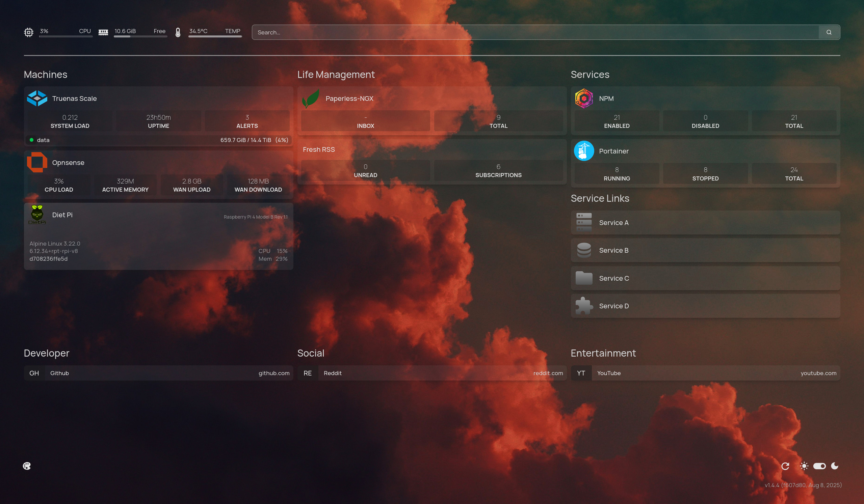Viewport: 864px width, 504px height.
Task: Click the search magnifier button
Action: pyautogui.click(x=829, y=32)
